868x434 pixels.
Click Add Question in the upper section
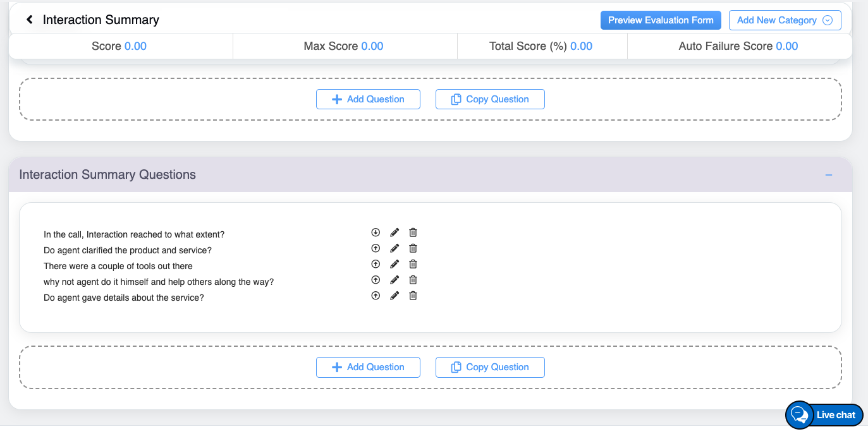pos(368,99)
